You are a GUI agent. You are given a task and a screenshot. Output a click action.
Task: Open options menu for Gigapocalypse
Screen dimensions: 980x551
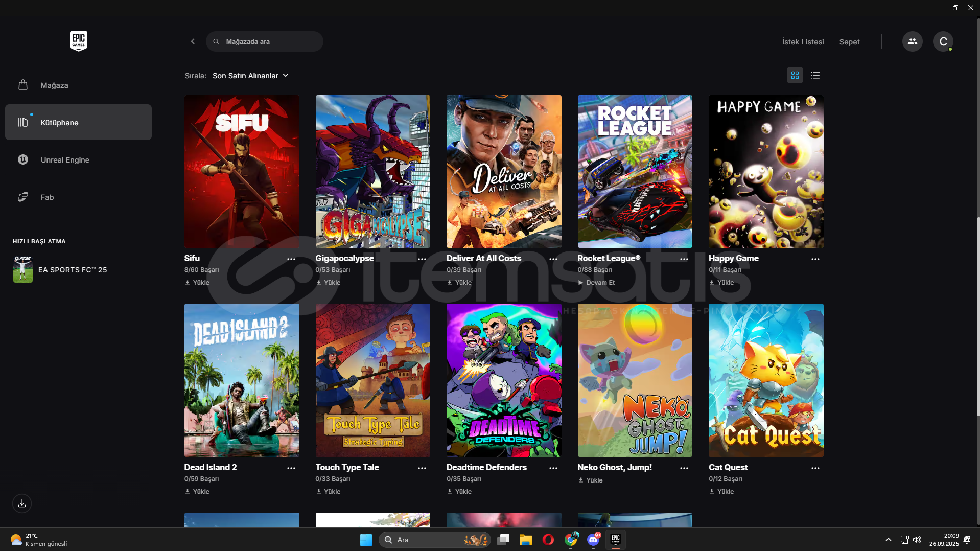(x=422, y=259)
